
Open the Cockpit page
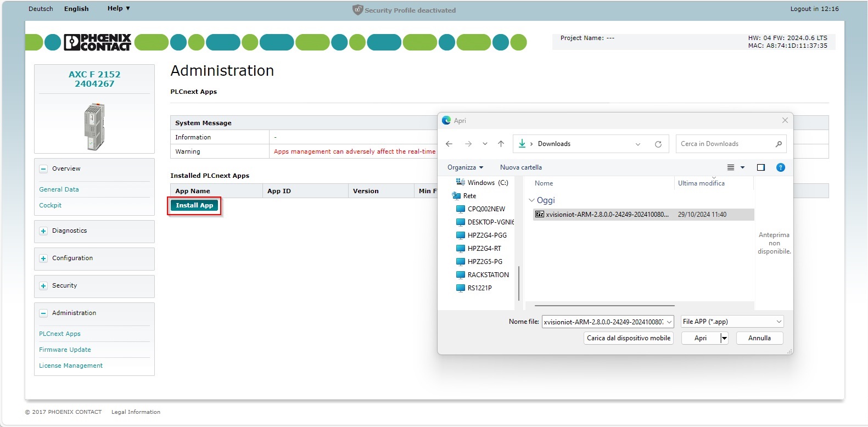(50, 205)
